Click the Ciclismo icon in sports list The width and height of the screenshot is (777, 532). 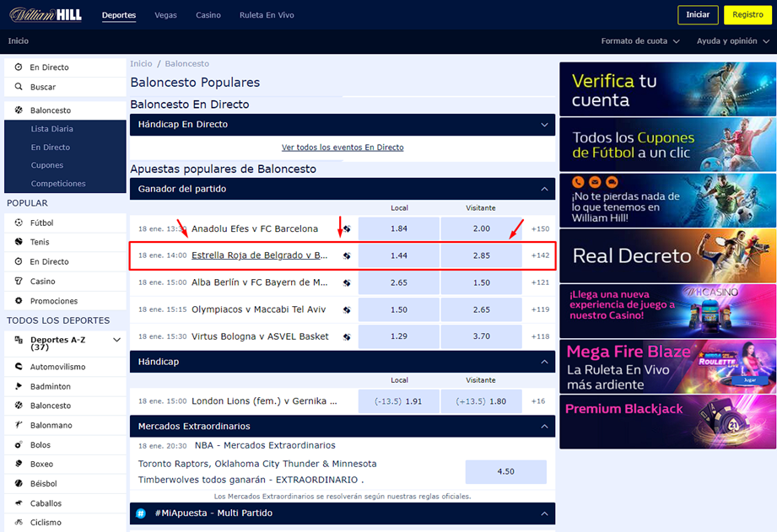19,523
